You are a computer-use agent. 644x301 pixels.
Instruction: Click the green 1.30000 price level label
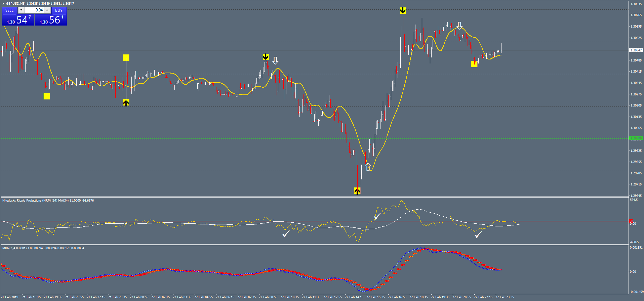pyautogui.click(x=636, y=138)
